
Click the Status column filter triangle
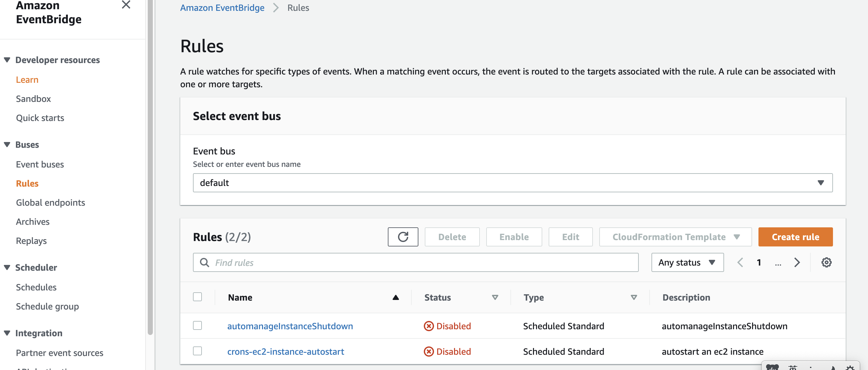[494, 297]
